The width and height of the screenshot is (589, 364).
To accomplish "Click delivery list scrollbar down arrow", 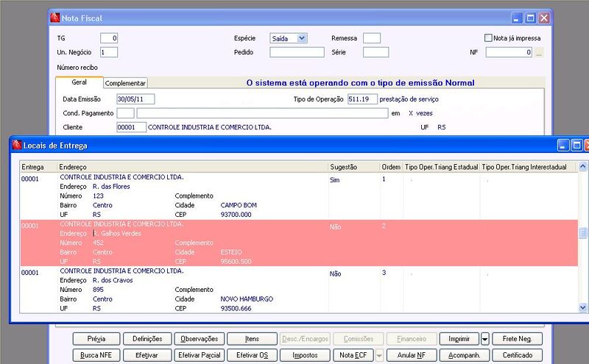I will [x=582, y=307].
